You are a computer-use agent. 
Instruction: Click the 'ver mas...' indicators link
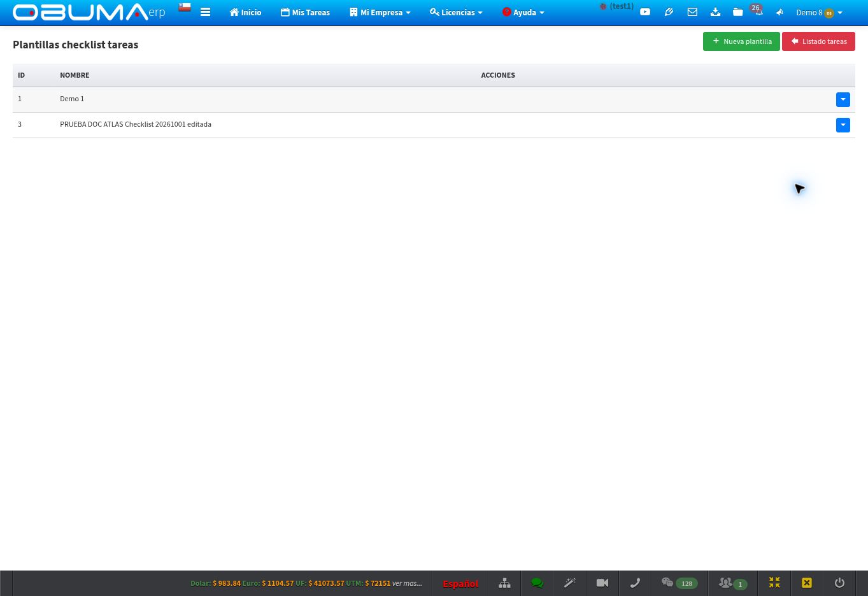pos(407,583)
